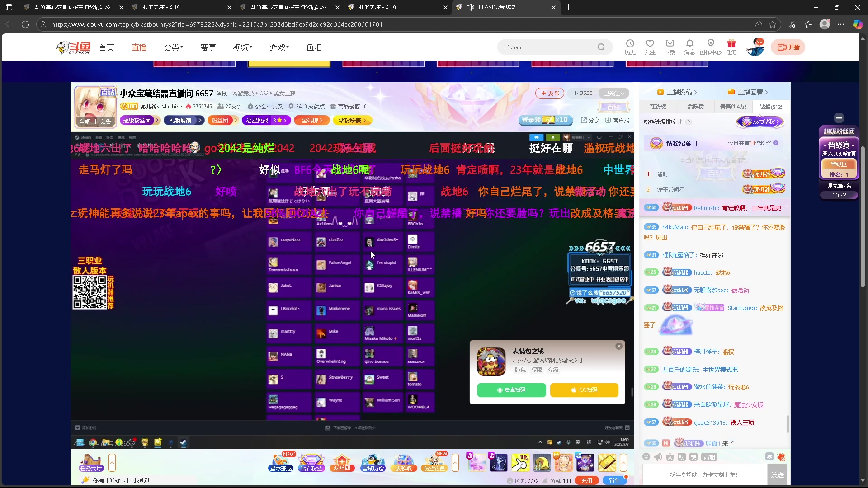The height and width of the screenshot is (488, 868).
Task: Click the 梗 meme barrage icon
Action: point(693,457)
